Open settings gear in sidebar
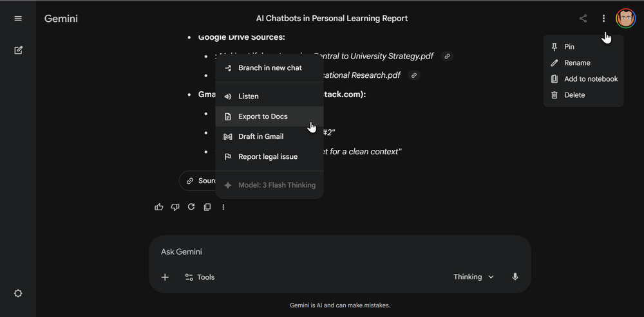The height and width of the screenshot is (317, 644). click(18, 294)
